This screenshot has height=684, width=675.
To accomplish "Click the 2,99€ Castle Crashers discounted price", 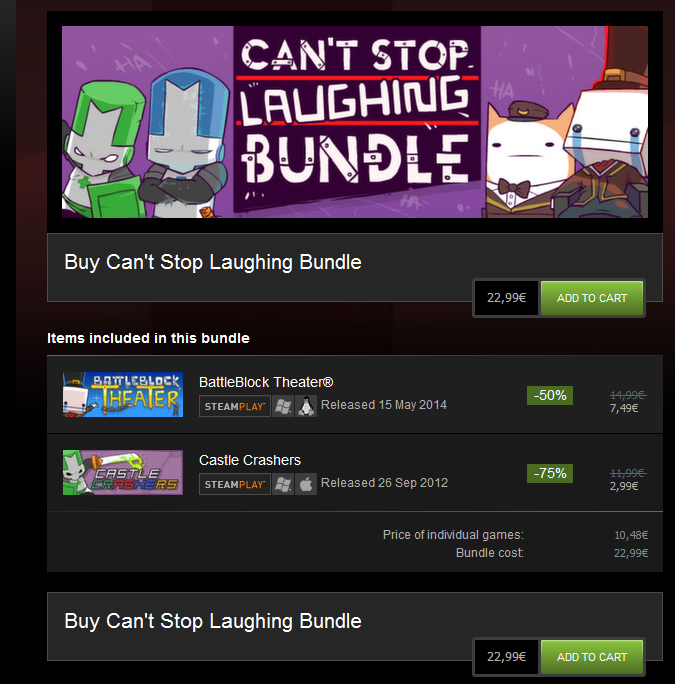I will point(624,486).
